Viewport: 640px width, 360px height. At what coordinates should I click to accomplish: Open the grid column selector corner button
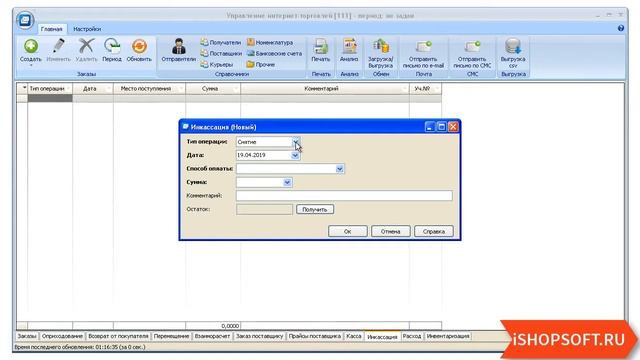click(x=22, y=89)
